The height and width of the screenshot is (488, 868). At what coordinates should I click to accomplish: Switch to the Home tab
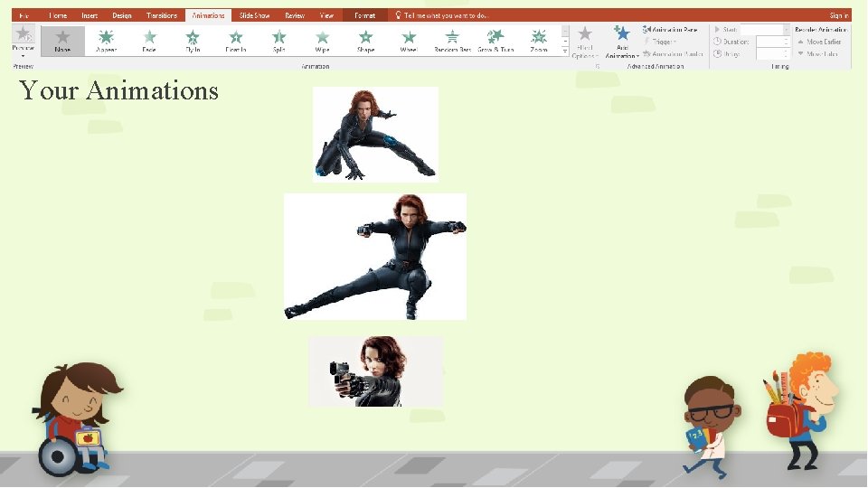tap(58, 15)
